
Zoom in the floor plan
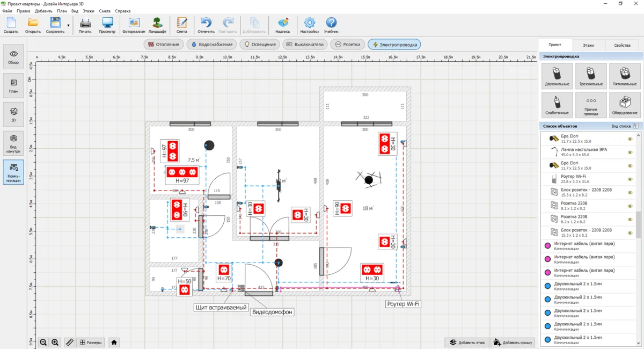55,343
